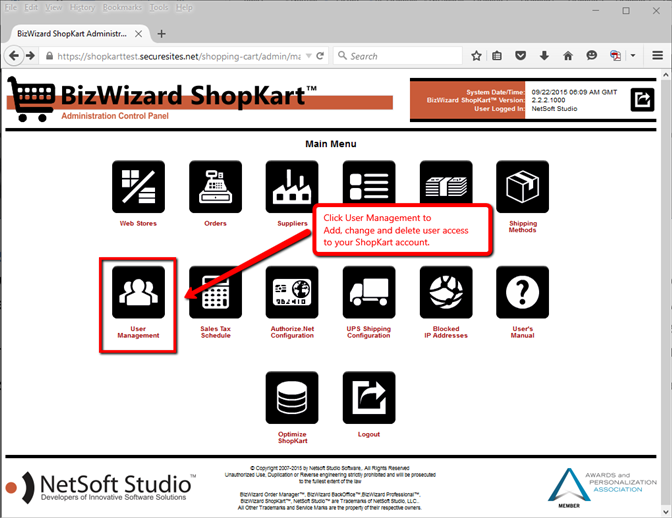Expand the URL bar history dropdown
Viewport: 672px width, 518px height.
(x=309, y=56)
